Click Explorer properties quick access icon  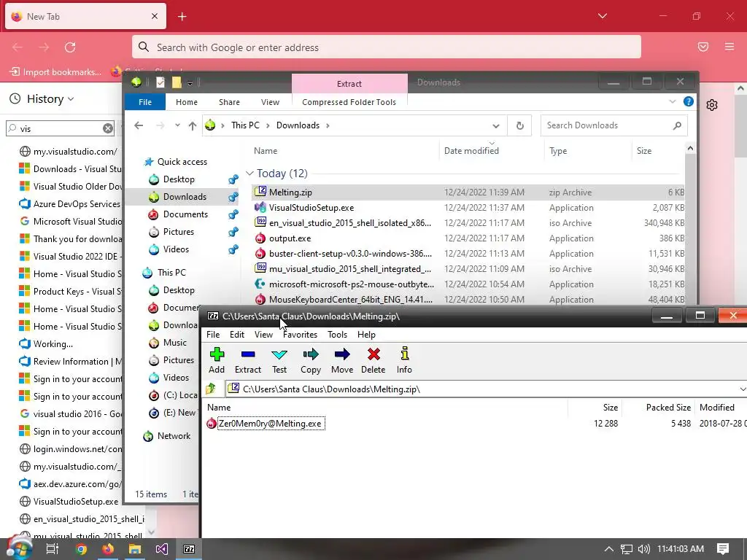(160, 82)
